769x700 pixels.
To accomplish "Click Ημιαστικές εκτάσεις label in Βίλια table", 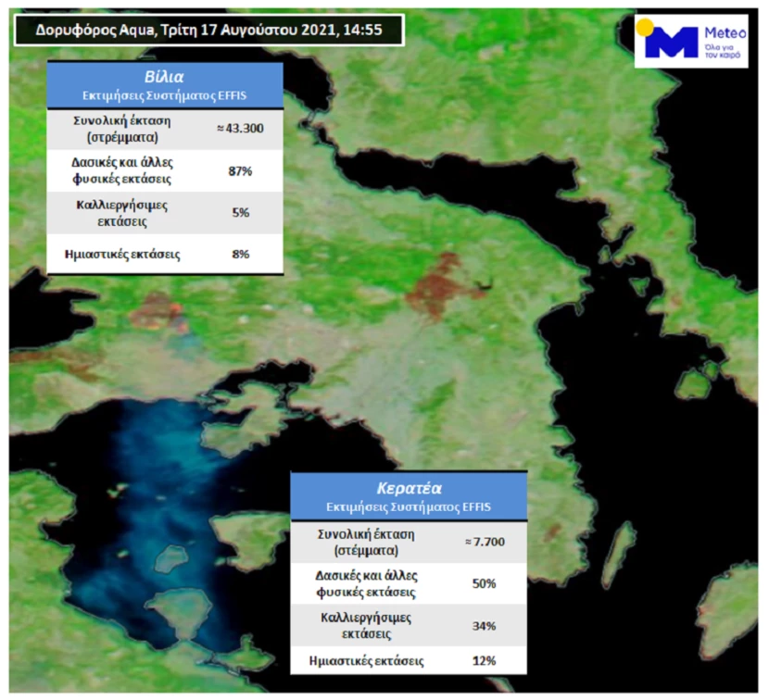I will coord(129,254).
